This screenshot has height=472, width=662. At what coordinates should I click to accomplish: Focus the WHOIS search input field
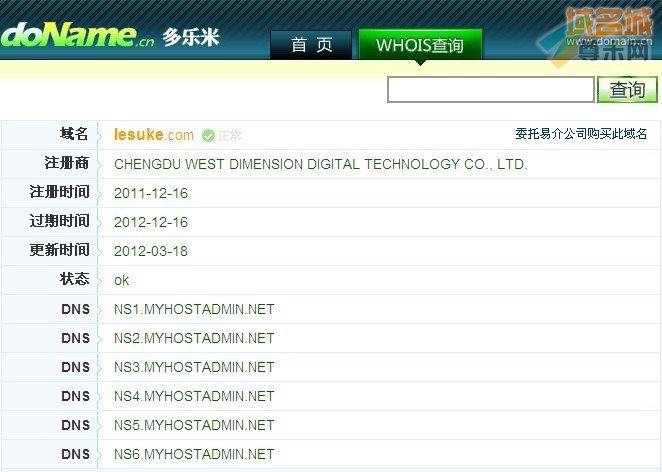click(x=491, y=90)
